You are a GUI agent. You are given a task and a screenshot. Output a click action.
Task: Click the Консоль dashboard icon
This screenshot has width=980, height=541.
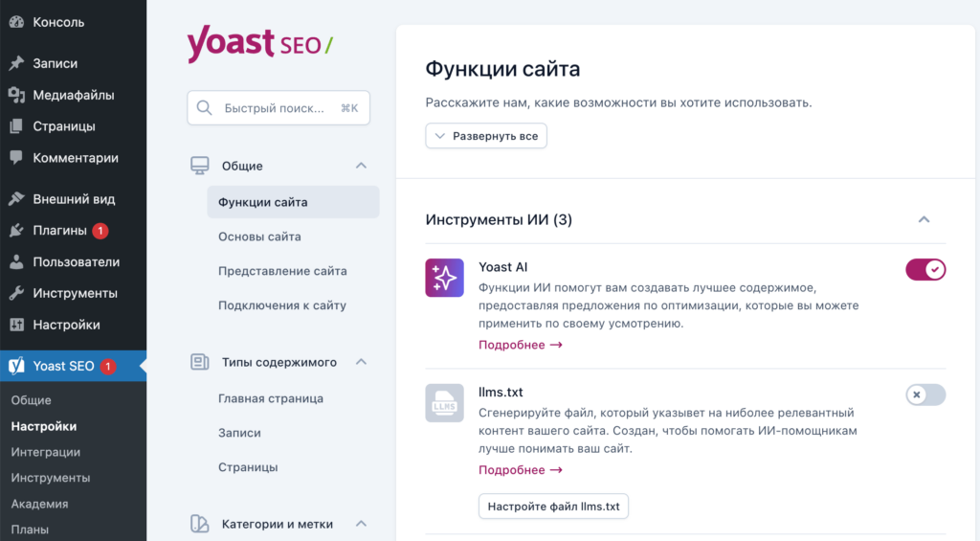pyautogui.click(x=16, y=22)
